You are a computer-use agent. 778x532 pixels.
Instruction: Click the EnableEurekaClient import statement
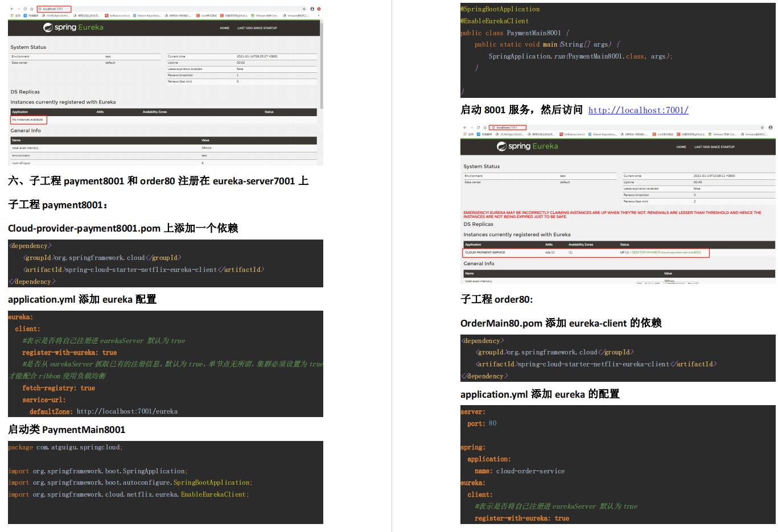click(129, 494)
